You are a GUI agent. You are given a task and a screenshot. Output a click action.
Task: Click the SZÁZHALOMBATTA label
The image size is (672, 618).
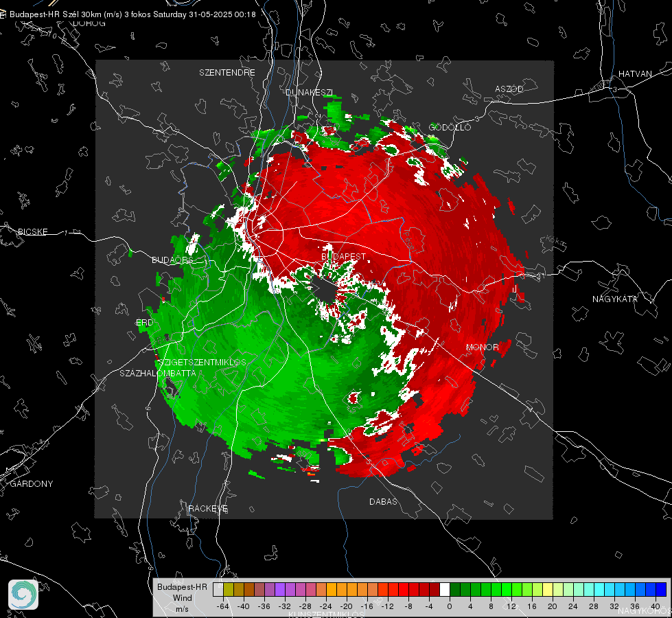[158, 373]
